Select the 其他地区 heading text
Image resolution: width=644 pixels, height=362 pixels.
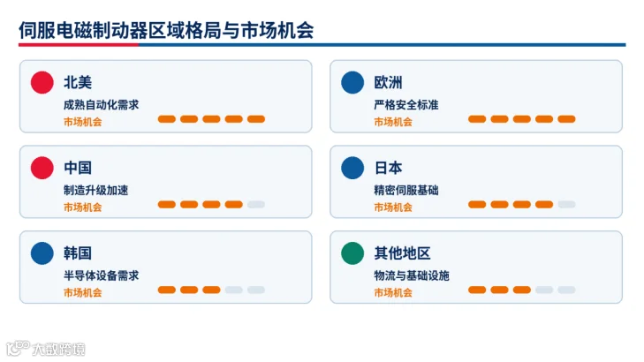[402, 253]
